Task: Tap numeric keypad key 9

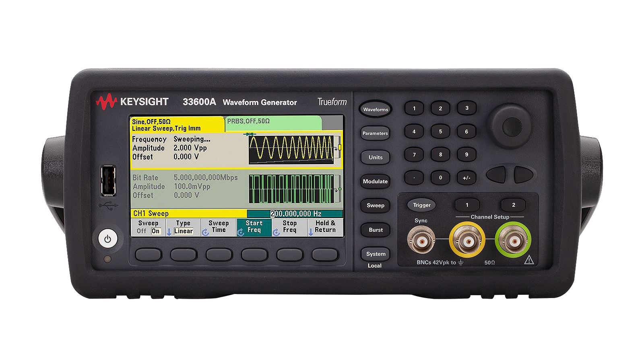Action: coord(466,154)
